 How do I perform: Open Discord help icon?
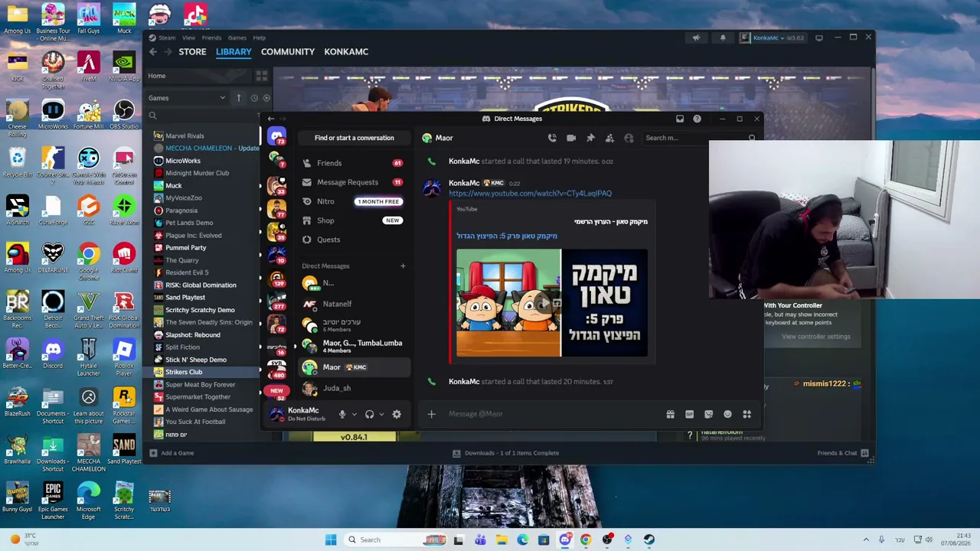[697, 119]
